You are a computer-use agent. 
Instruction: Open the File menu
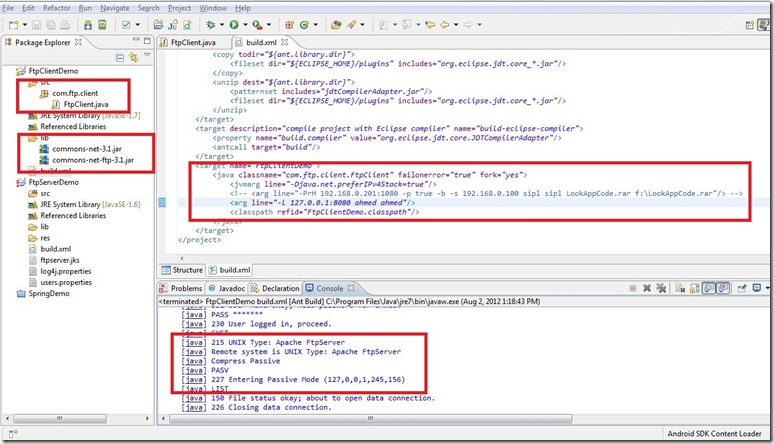click(x=8, y=8)
